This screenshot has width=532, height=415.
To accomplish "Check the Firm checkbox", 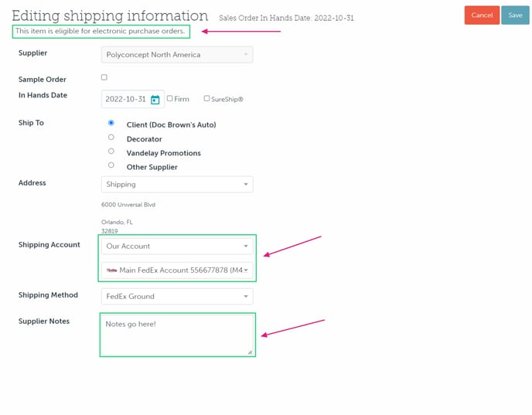I will [170, 99].
